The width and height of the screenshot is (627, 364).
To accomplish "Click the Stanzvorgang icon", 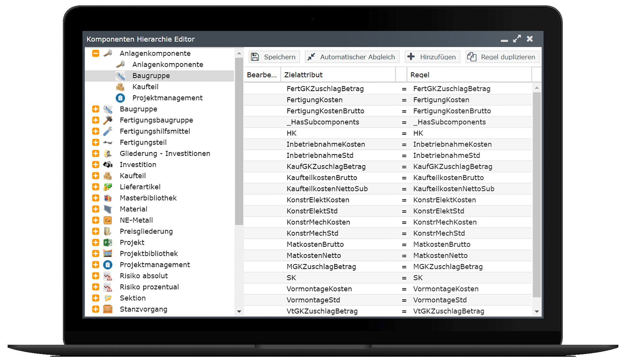I will [108, 309].
